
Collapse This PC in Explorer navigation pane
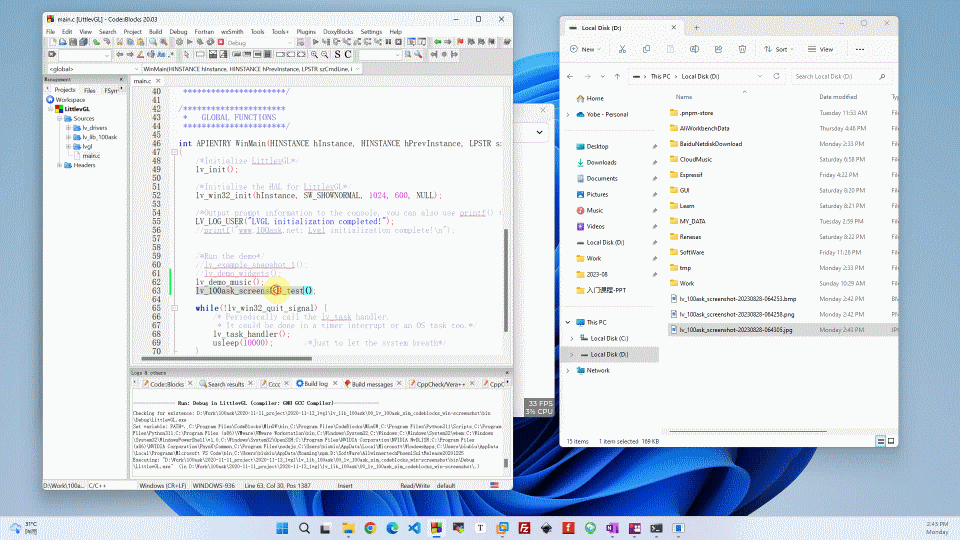click(x=568, y=322)
